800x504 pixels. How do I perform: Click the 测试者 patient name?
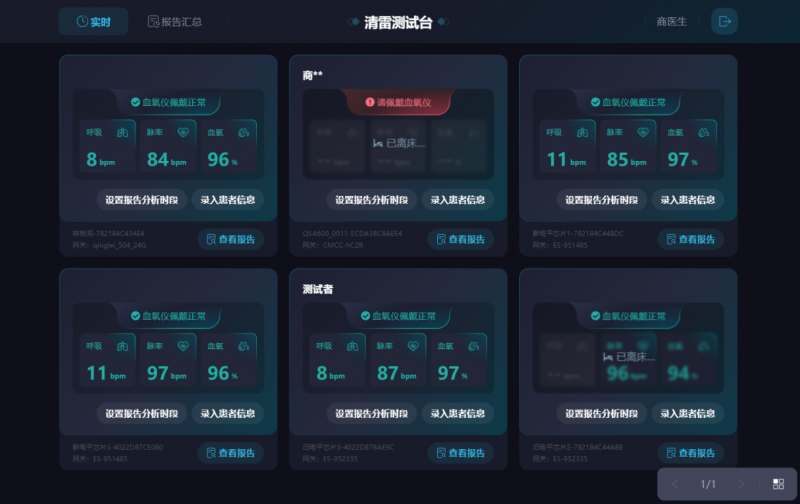point(317,289)
